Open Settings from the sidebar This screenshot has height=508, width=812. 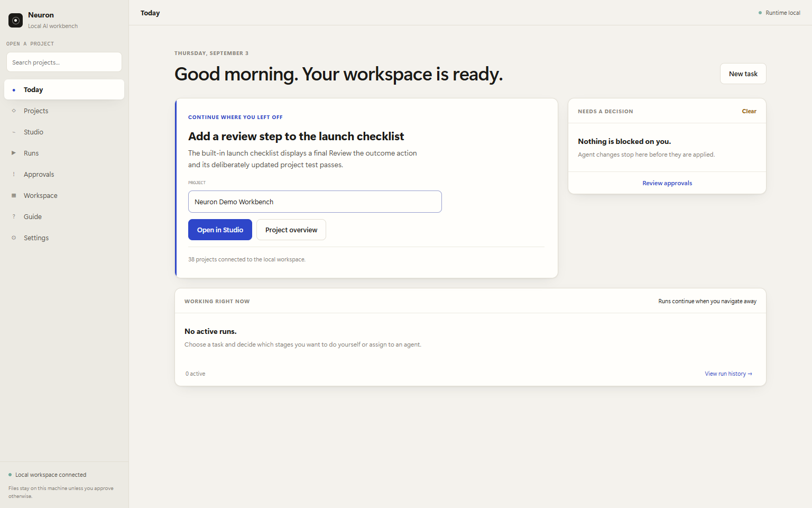tap(64, 238)
